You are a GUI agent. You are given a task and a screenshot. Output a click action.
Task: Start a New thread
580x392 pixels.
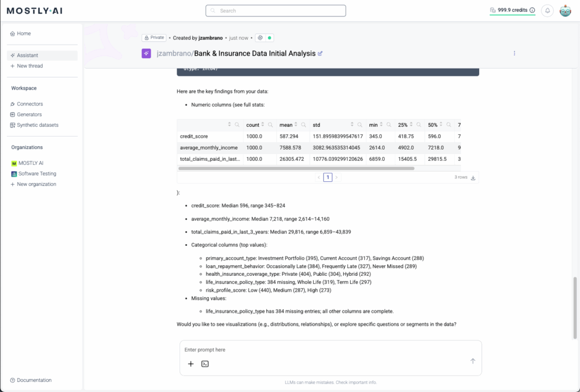[42, 66]
